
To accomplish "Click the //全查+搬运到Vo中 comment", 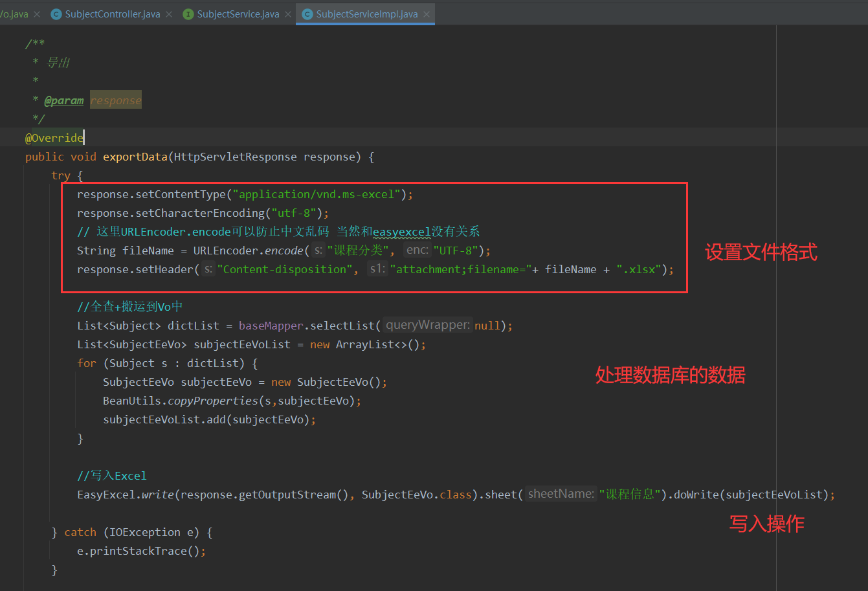I will coord(130,307).
